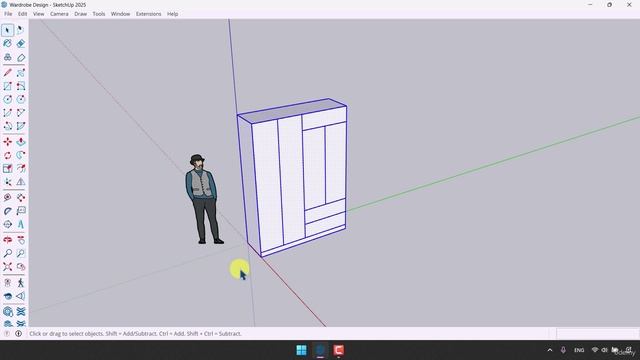This screenshot has height=360, width=640.
Task: Open the Extensions menu
Action: [149, 14]
